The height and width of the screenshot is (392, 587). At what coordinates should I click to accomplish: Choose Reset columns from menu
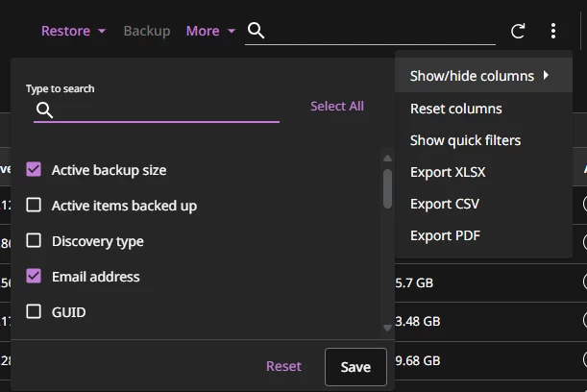pos(455,109)
